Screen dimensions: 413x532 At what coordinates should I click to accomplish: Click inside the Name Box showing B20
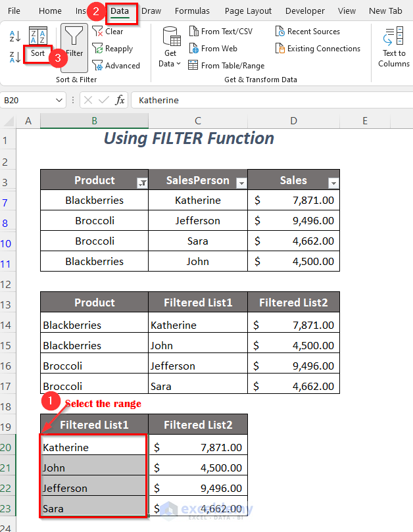[x=27, y=101]
